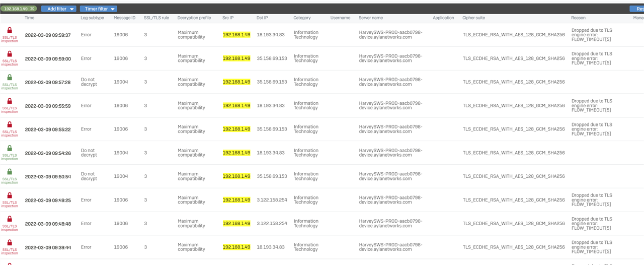Click the Src IP column header

[x=228, y=18]
